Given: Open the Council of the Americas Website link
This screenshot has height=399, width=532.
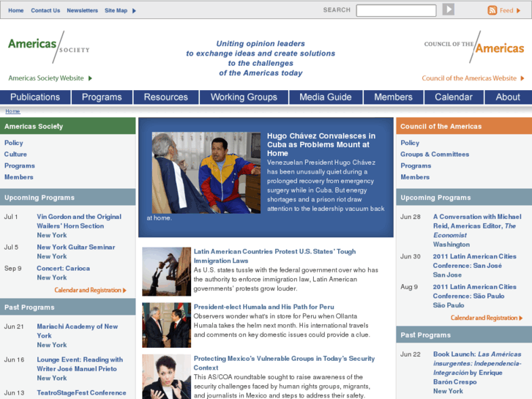Looking at the screenshot, I should (469, 78).
